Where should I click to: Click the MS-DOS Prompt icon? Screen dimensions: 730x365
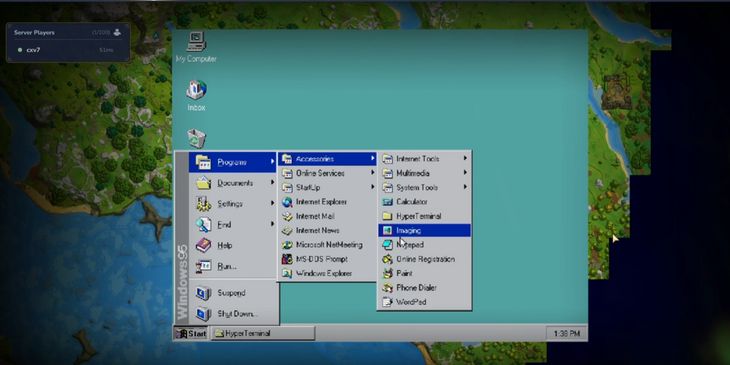coord(287,259)
